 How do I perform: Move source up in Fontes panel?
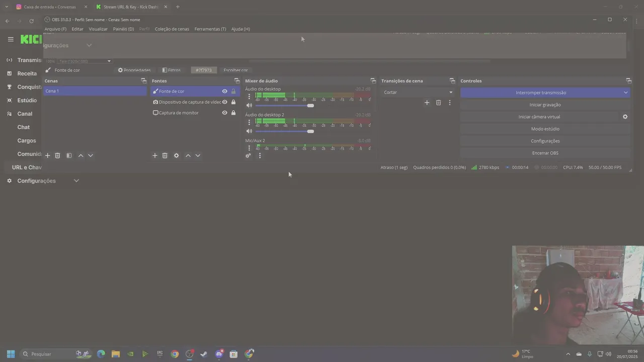pyautogui.click(x=188, y=156)
